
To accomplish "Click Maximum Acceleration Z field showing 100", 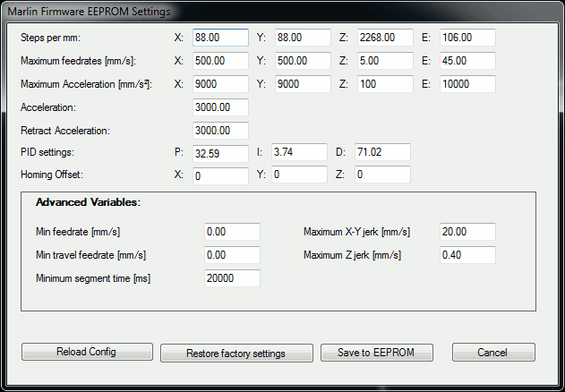I will click(385, 84).
